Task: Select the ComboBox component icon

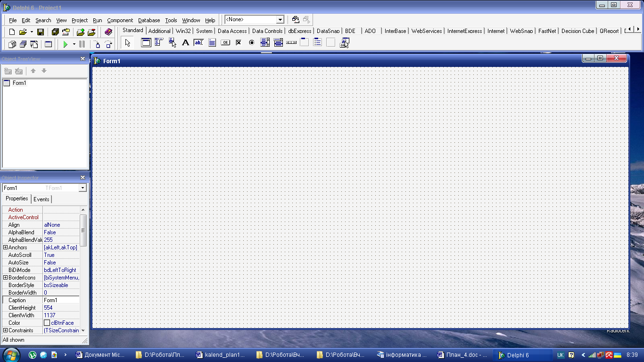Action: tap(278, 43)
